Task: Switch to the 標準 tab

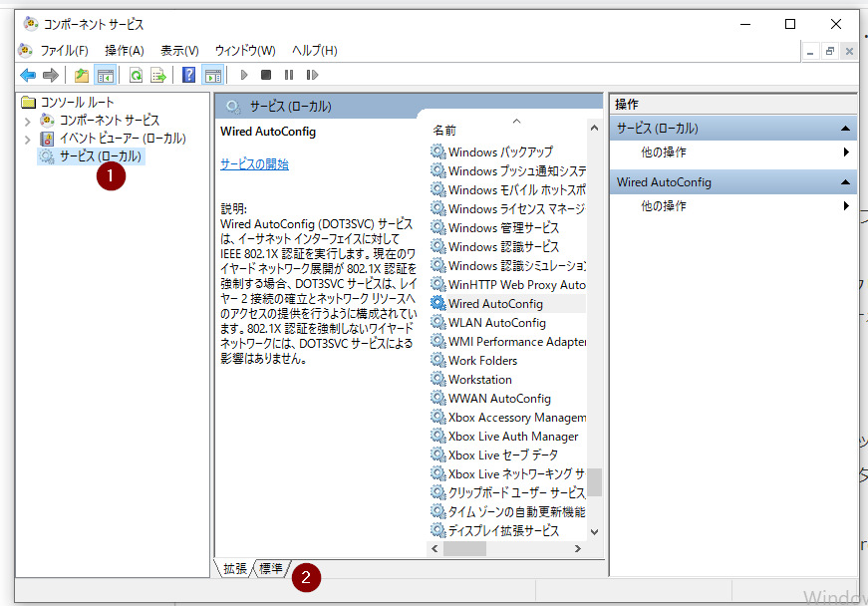Action: (x=271, y=568)
